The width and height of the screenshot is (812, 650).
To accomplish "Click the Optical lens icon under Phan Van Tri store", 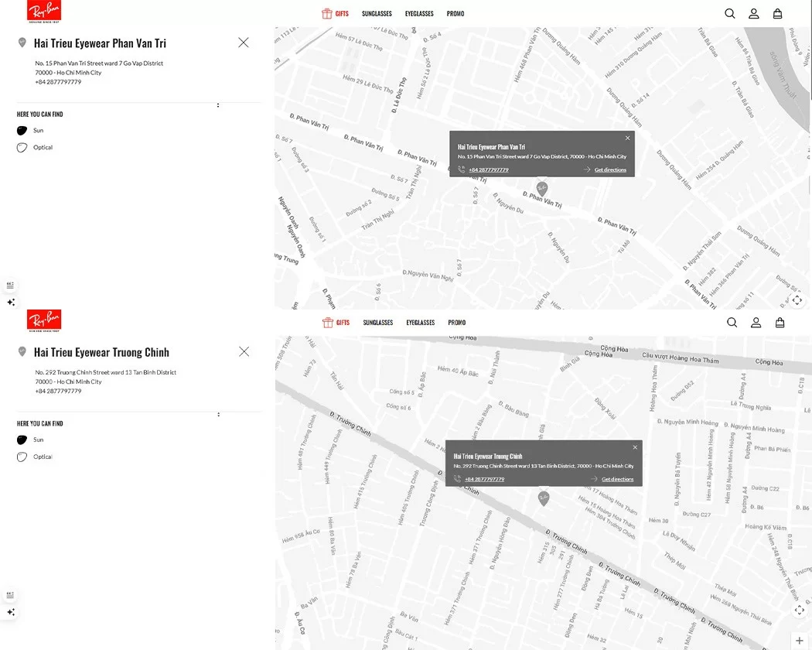I will click(22, 148).
